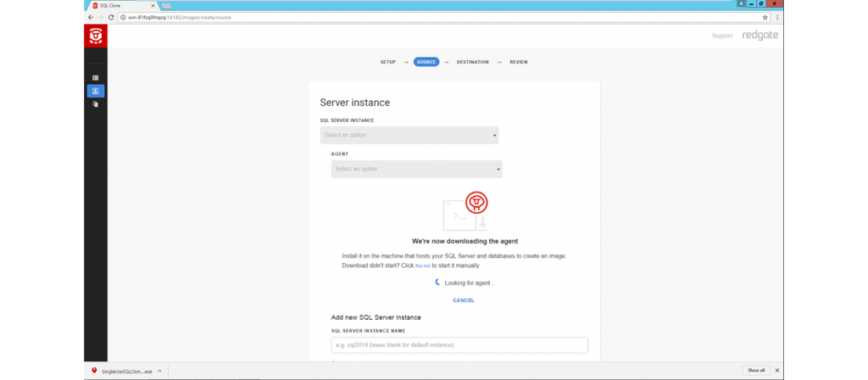Screen dimensions: 868x380
Task: Go to the Review step
Action: pyautogui.click(x=519, y=62)
